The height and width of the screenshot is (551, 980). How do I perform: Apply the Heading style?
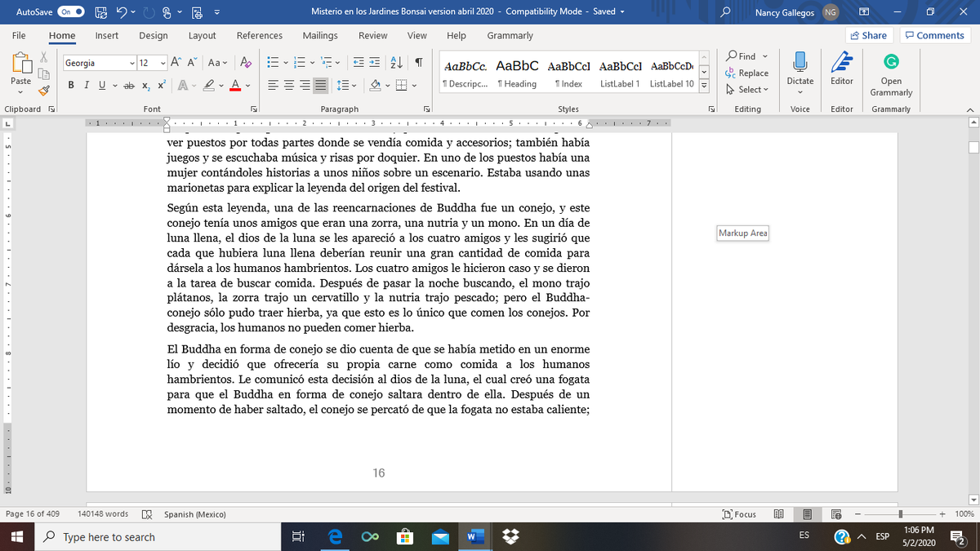(x=517, y=73)
